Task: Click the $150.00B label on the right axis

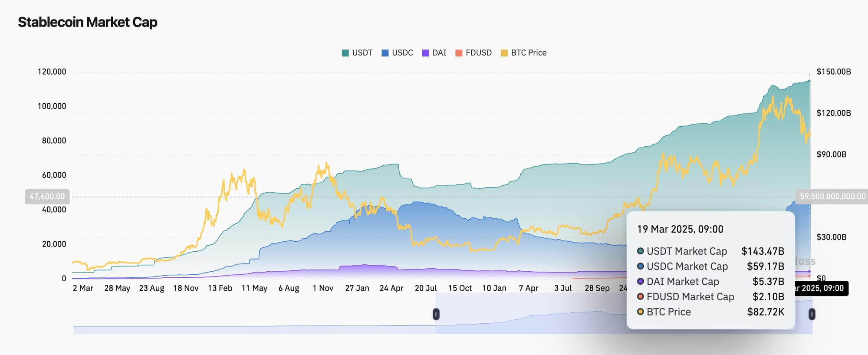Action: [833, 72]
